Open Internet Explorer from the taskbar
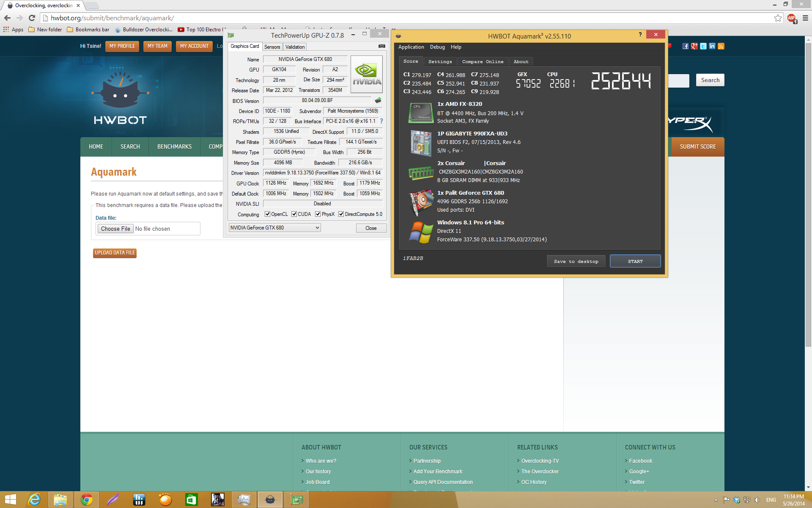812x508 pixels. (34, 500)
